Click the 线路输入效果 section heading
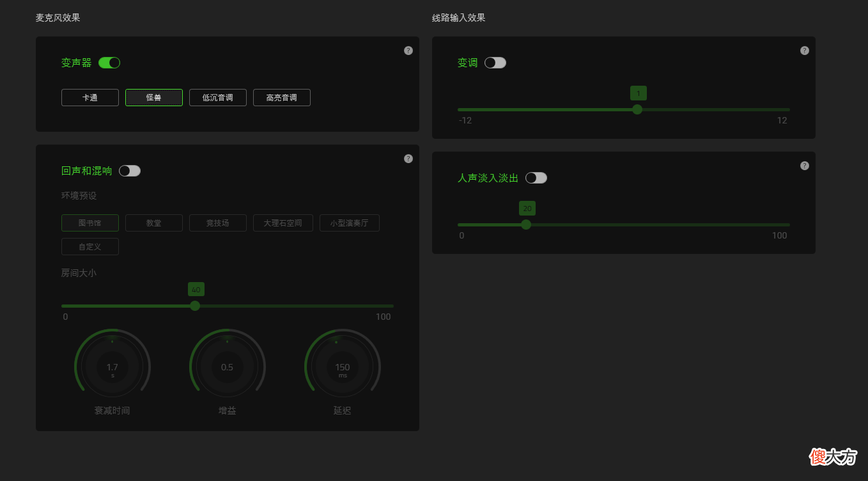 click(x=459, y=18)
